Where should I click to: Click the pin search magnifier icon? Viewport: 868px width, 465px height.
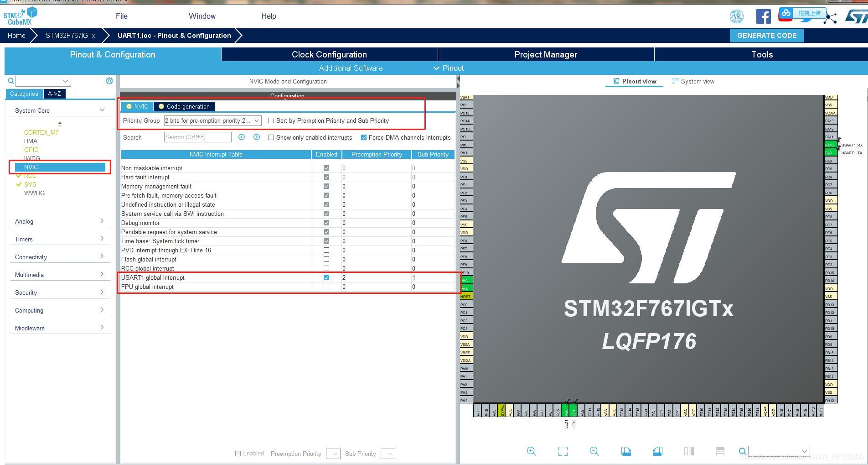pos(742,451)
